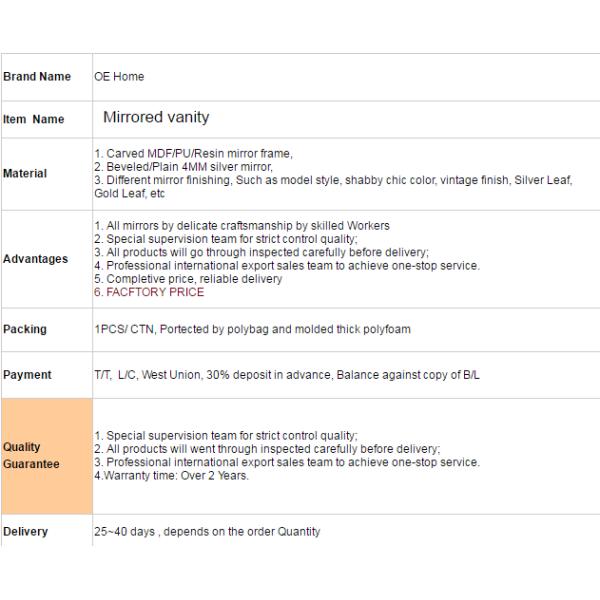Screen dimensions: 600x600
Task: Click the Delivery row label
Action: pyautogui.click(x=26, y=531)
